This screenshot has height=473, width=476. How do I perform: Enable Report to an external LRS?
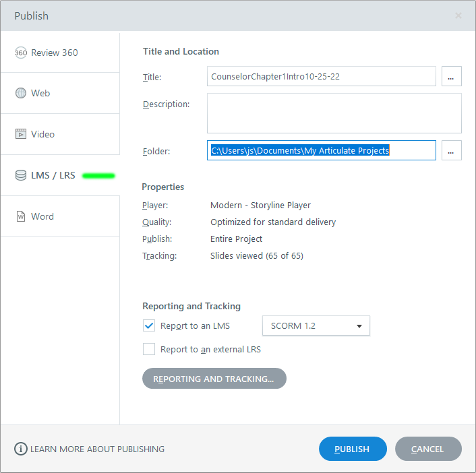tap(149, 349)
